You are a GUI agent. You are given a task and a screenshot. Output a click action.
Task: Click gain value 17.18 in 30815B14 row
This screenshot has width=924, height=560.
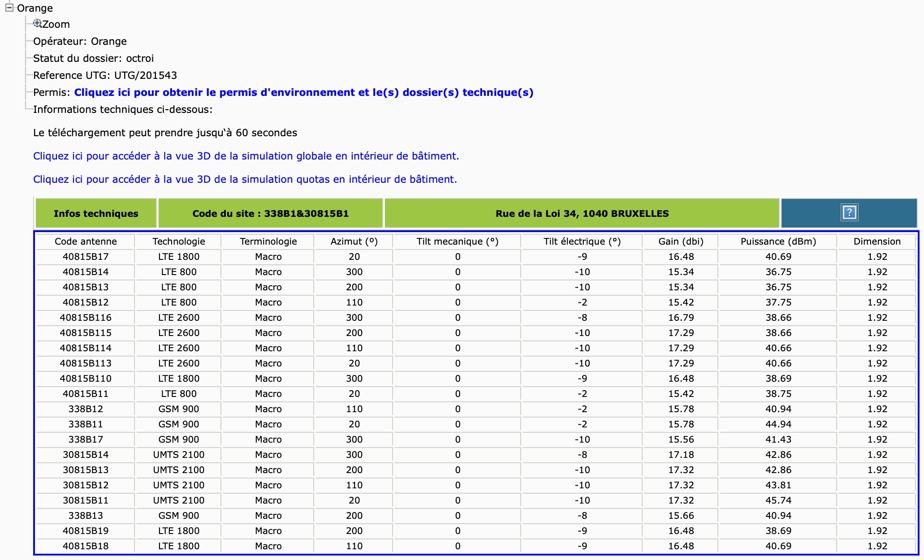(681, 455)
